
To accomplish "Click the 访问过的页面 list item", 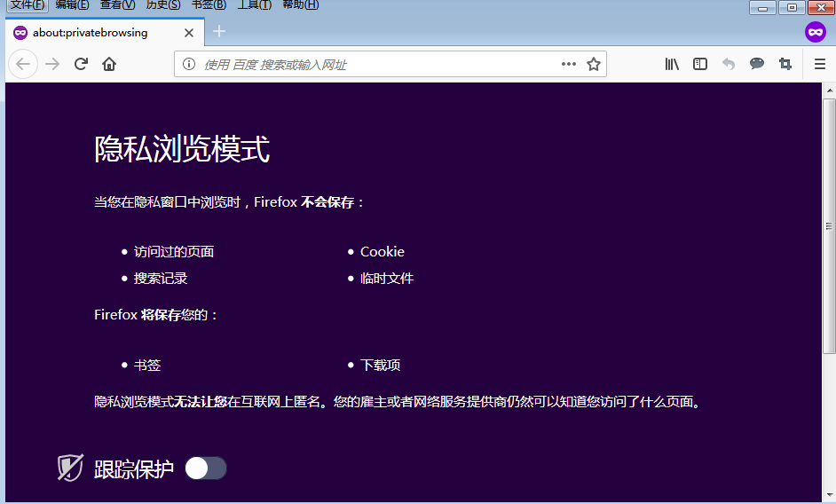I will (174, 252).
